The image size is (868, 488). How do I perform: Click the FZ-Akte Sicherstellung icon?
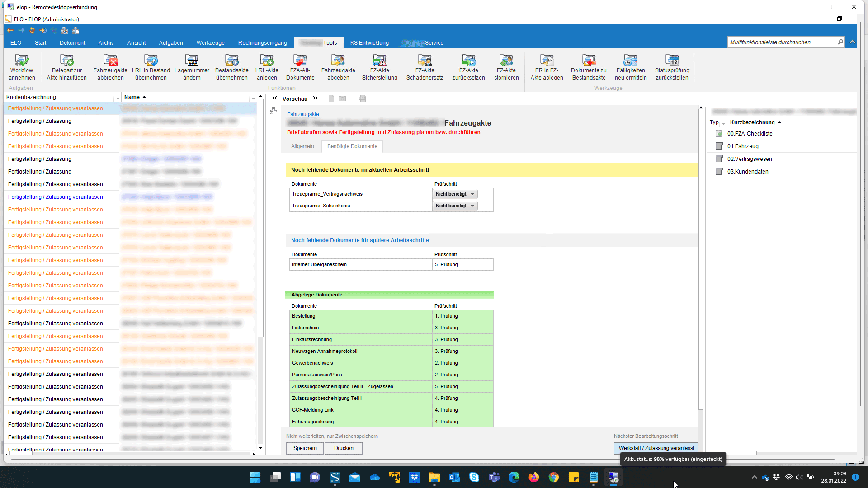(379, 60)
